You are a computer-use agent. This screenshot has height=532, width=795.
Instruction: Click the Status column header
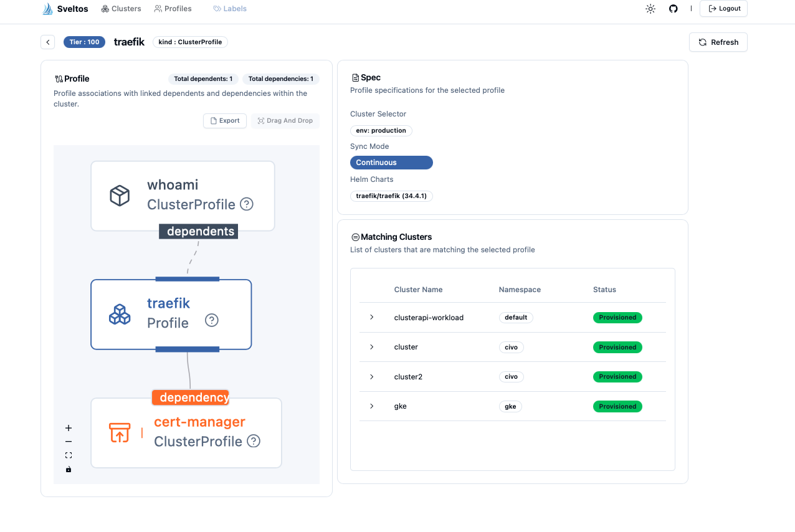[x=604, y=290]
